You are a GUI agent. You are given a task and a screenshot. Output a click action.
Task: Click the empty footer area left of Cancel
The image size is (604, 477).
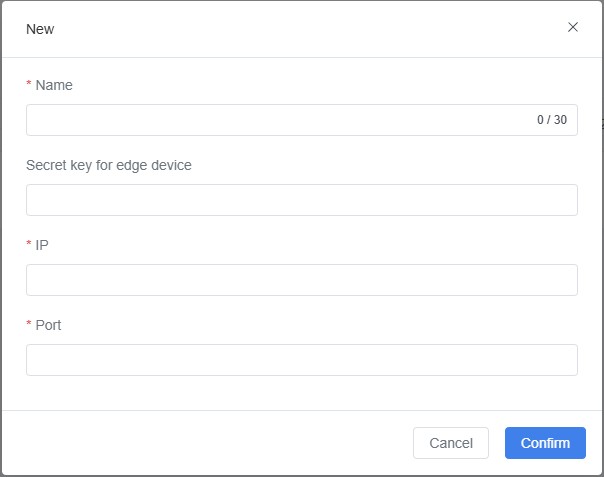pyautogui.click(x=200, y=443)
